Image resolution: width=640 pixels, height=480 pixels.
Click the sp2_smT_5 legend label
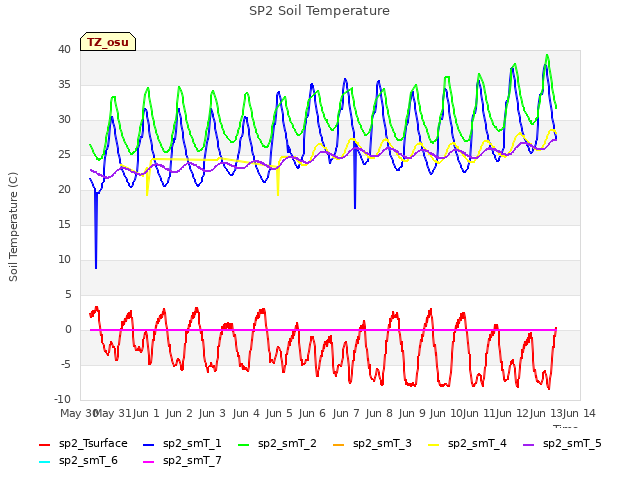click(572, 443)
